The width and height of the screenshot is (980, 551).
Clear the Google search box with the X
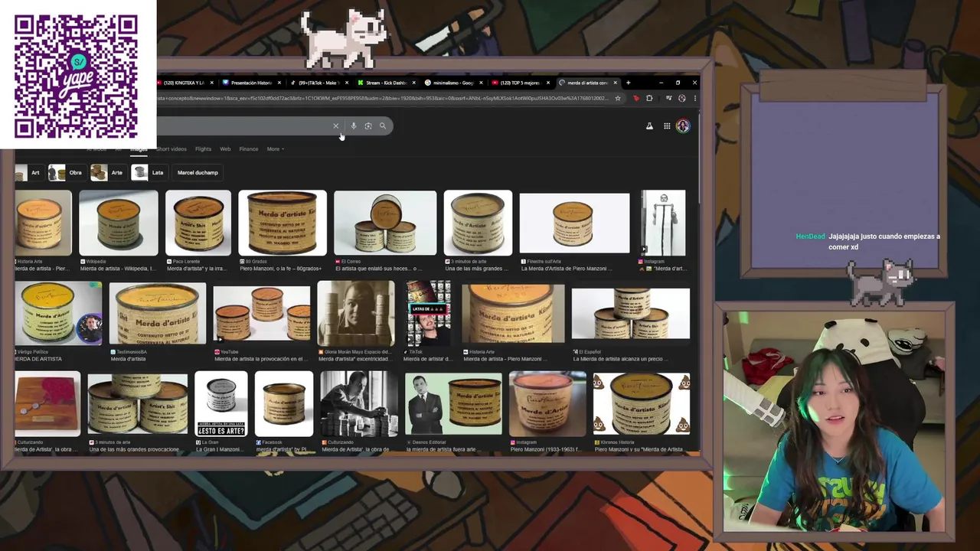(335, 126)
